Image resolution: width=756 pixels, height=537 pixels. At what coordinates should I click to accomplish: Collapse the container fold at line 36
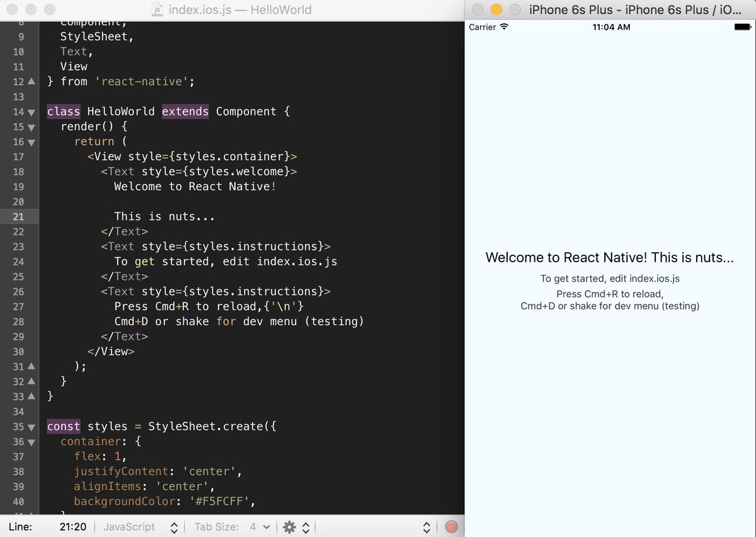(31, 442)
